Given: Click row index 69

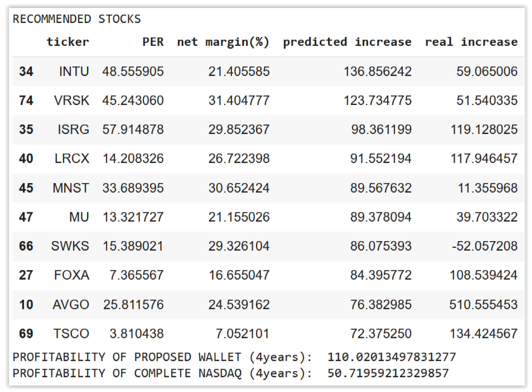Looking at the screenshot, I should click(26, 334).
